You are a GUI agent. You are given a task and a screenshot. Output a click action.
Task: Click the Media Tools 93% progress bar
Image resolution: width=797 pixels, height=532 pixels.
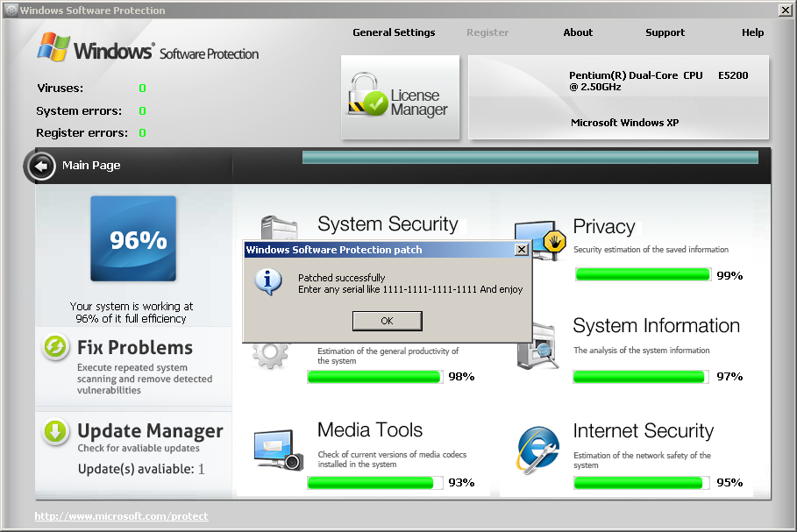[374, 483]
